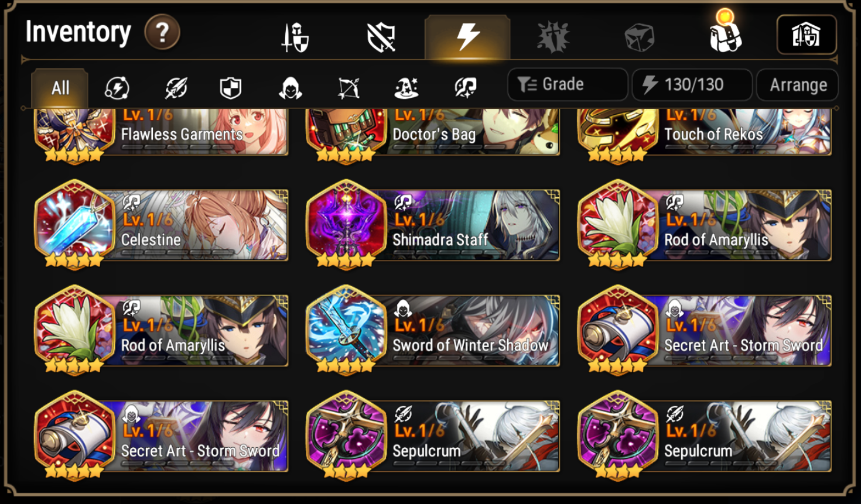Filter by the soul weaver class icon
Viewport: 861px width, 504px height.
466,88
